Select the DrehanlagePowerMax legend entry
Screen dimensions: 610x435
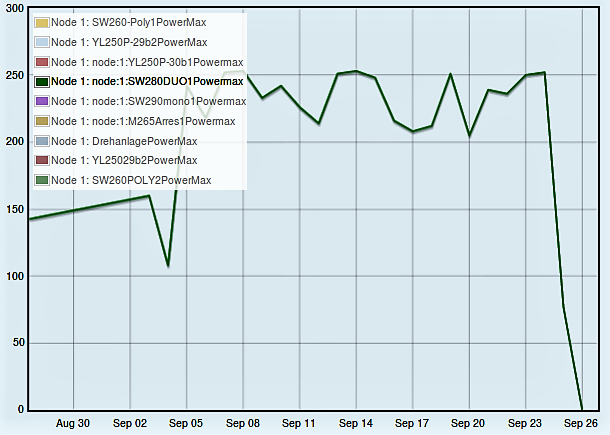(124, 141)
